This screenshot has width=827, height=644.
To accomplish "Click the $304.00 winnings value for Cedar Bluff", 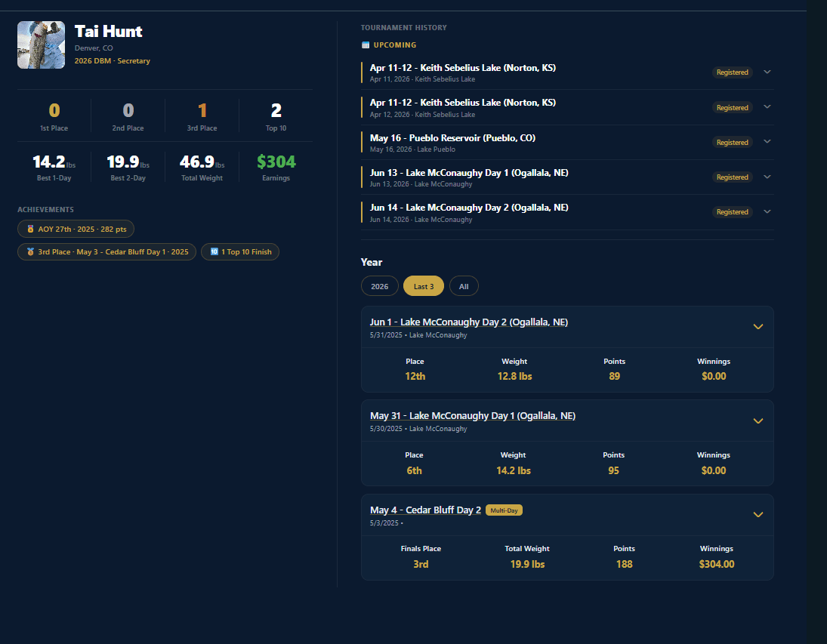I will click(716, 563).
